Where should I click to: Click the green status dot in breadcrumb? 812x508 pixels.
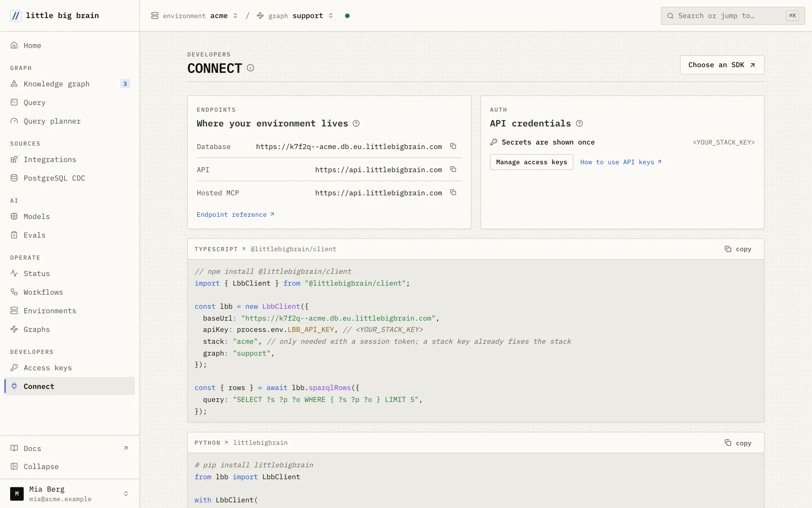click(347, 16)
